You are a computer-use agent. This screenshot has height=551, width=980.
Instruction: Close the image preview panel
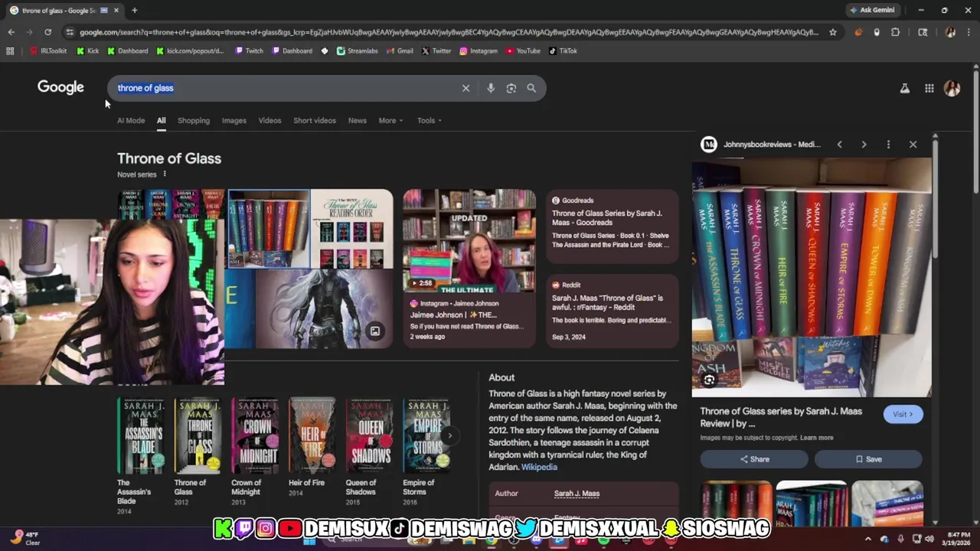click(x=913, y=144)
